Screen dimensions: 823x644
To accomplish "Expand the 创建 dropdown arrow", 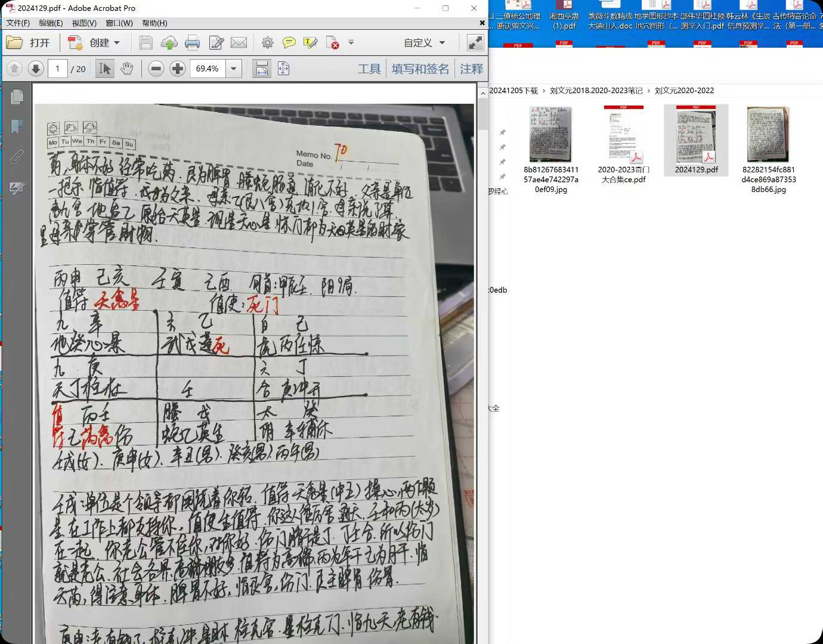I will (117, 43).
